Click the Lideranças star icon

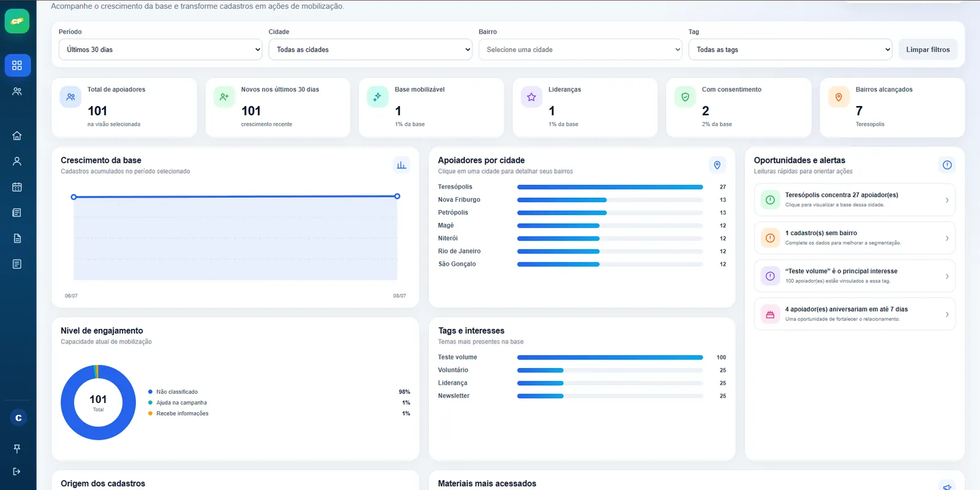pyautogui.click(x=531, y=97)
